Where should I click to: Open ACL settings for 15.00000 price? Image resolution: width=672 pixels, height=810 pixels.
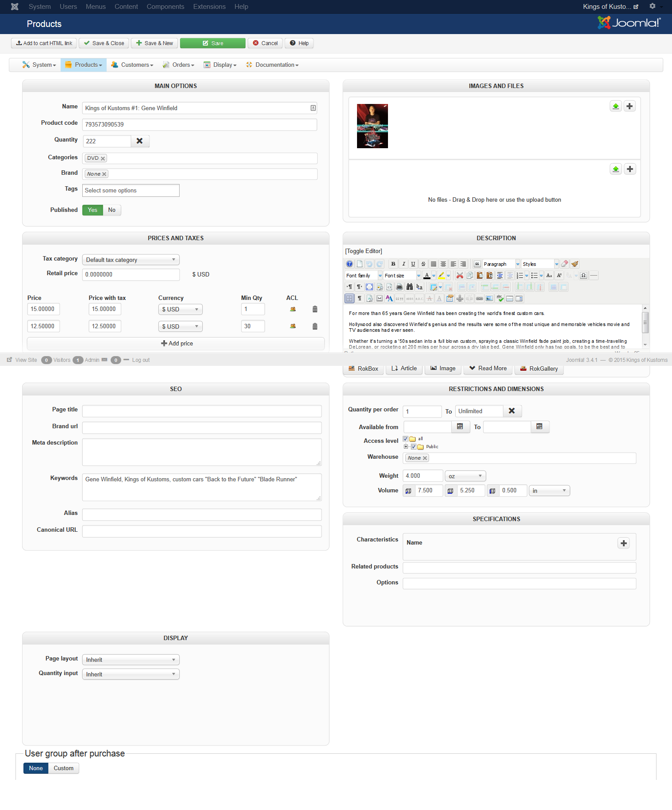pos(293,309)
